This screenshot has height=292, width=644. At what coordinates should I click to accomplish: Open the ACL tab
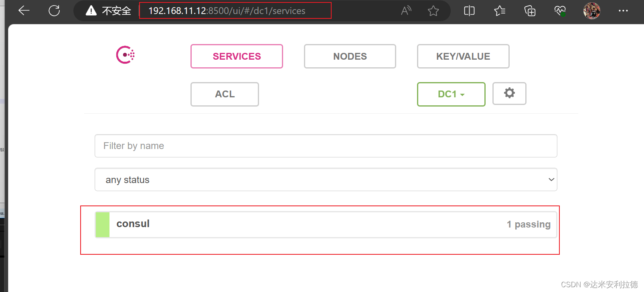point(225,94)
